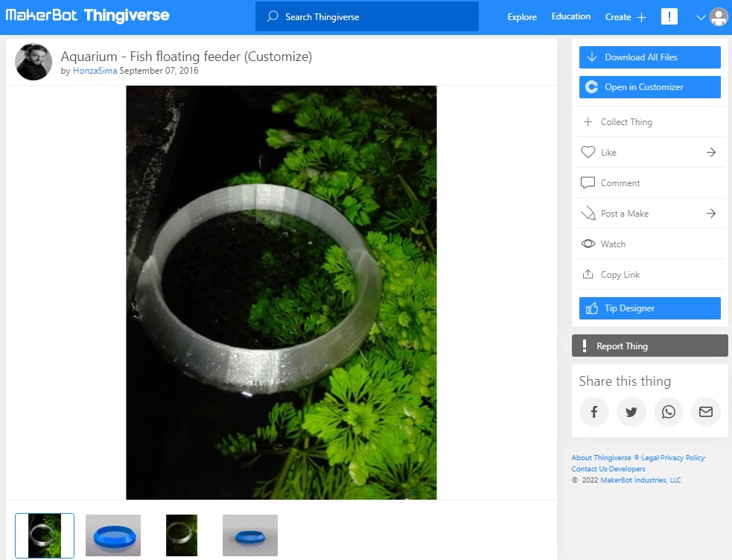Open the user profile avatar menu
732x560 pixels.
(x=718, y=17)
